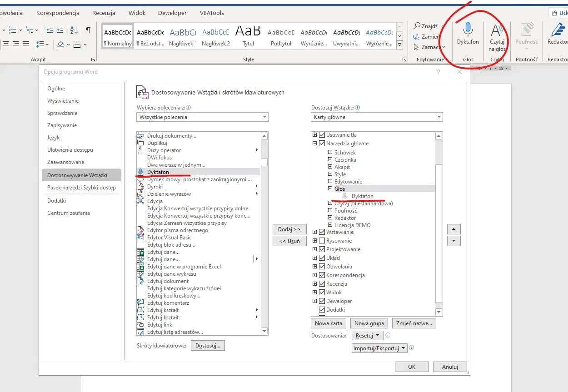Screen dimensions: 568x392
Task: Open the Akapit dialog launcher icon
Action: tap(93, 60)
